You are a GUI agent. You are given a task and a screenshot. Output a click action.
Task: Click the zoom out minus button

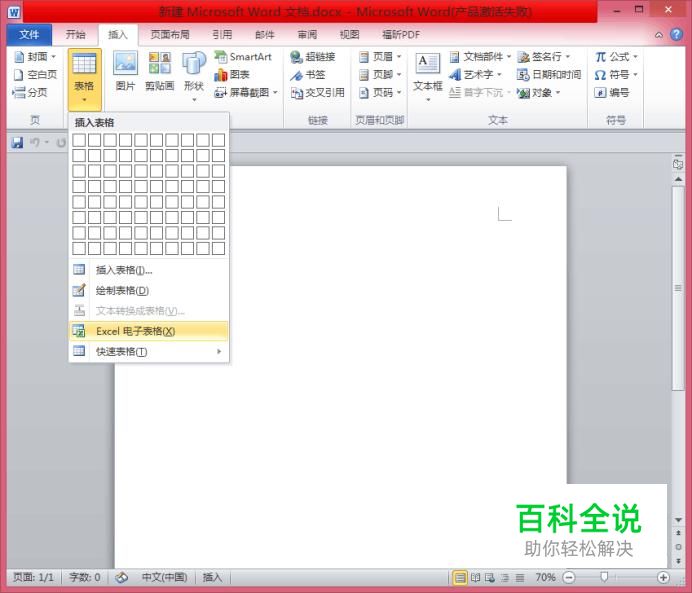click(x=569, y=577)
